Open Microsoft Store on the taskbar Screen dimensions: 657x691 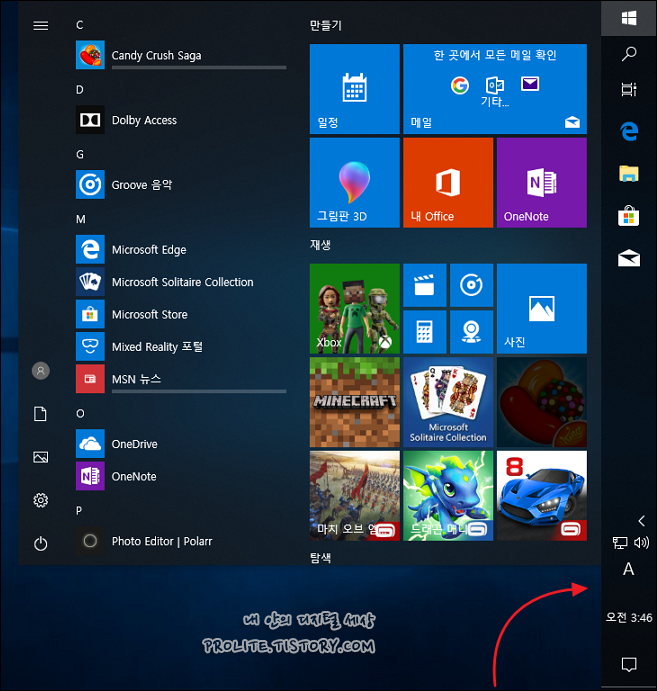[629, 216]
